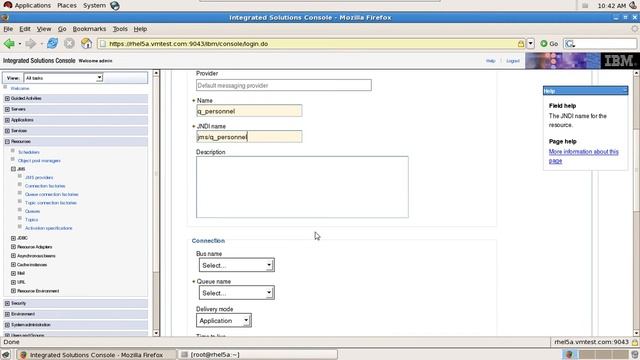
Task: Click the Welcome link in navigation
Action: [x=20, y=88]
